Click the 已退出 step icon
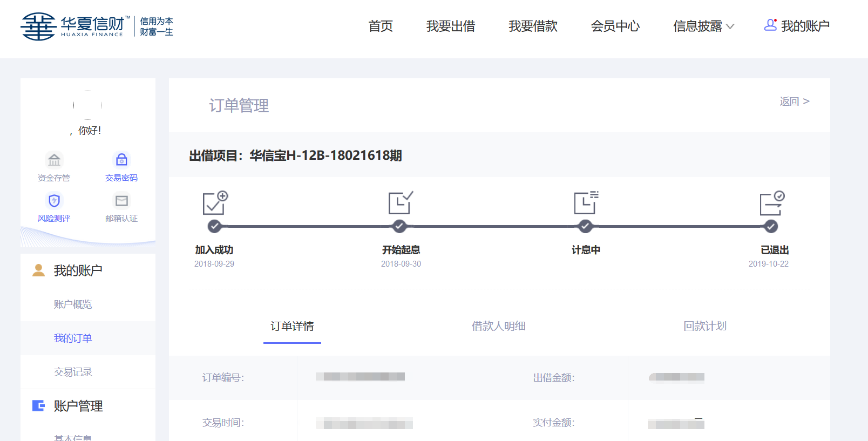 coord(772,203)
